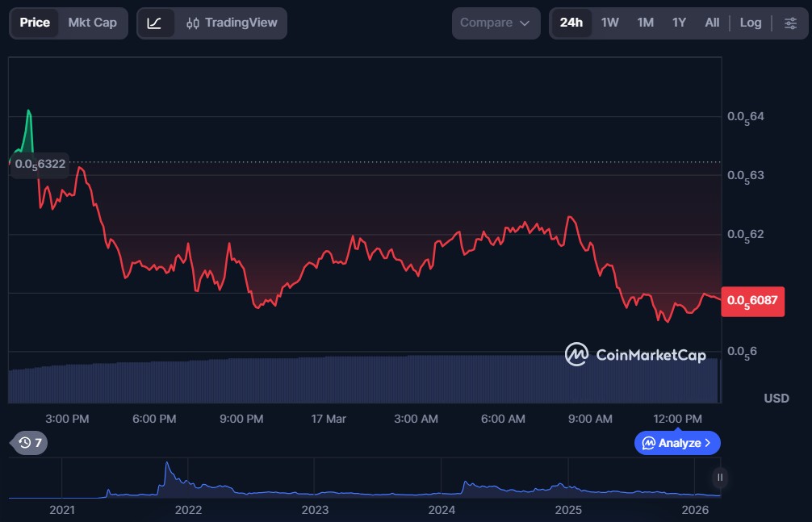Image resolution: width=812 pixels, height=522 pixels.
Task: Click 2022 peak in the overview timeline
Action: click(167, 466)
